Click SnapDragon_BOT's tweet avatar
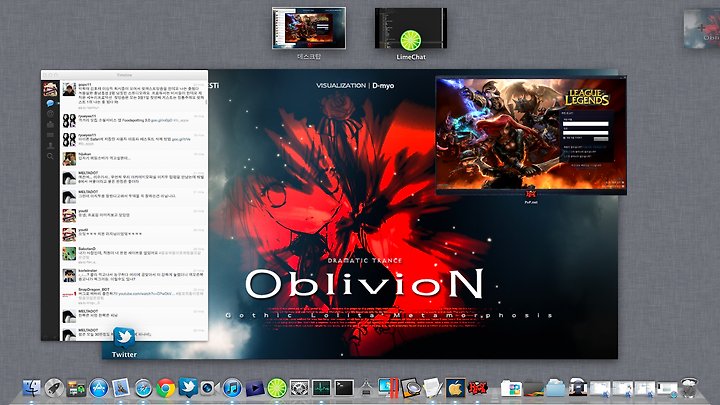This screenshot has width=720, height=405. tap(69, 294)
